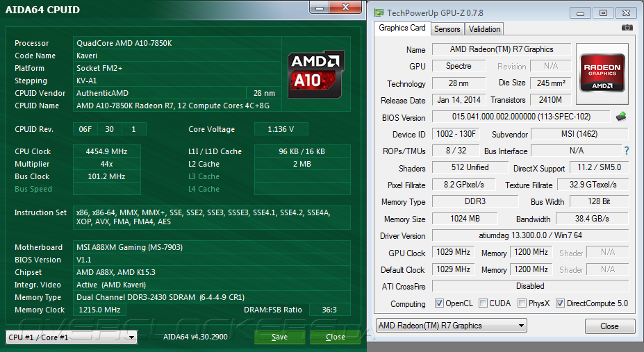Click the Bus Interface question mark icon

627,151
